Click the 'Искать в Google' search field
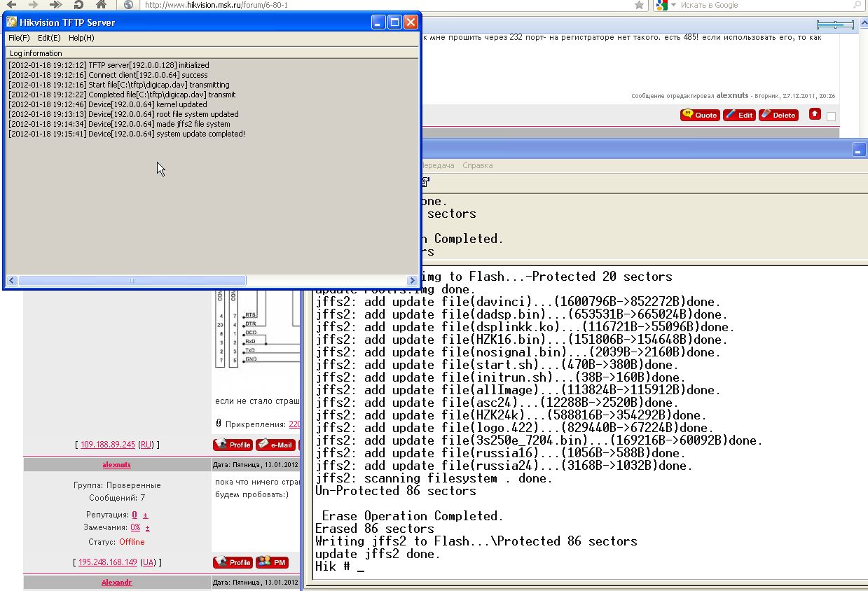Screen dimensions: 868x591 760,5
